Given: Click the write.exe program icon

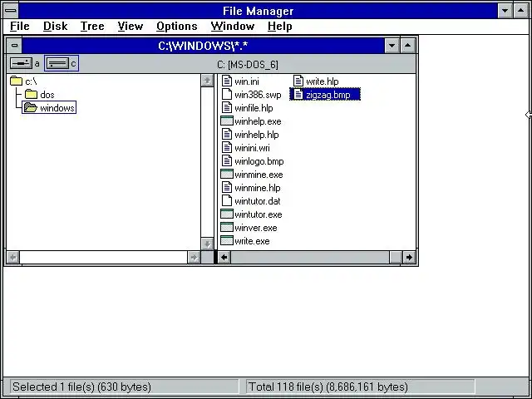Looking at the screenshot, I should point(227,240).
